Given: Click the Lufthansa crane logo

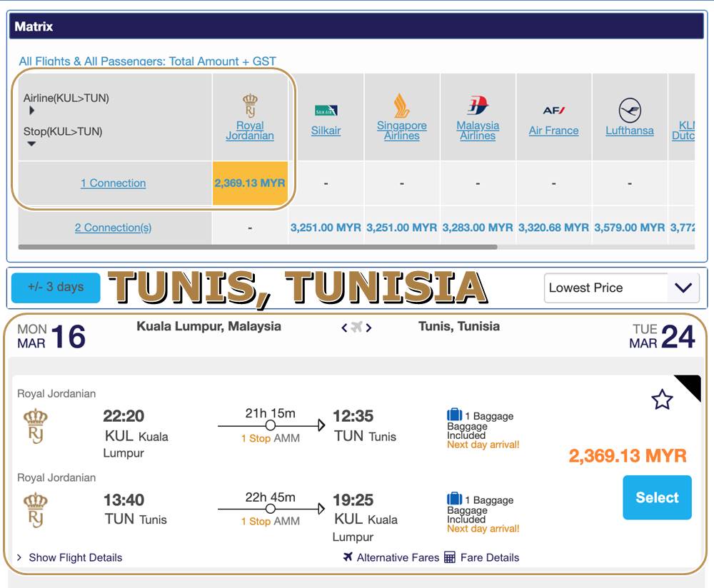Looking at the screenshot, I should [630, 110].
